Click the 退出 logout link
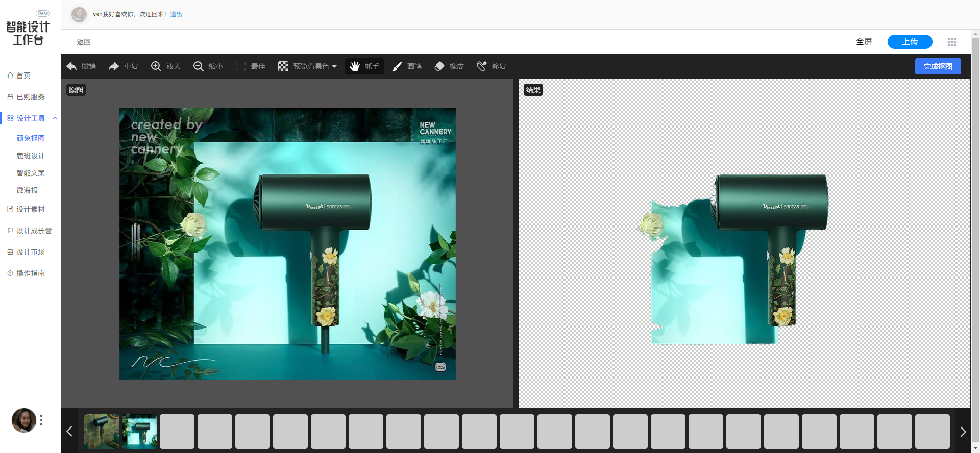The image size is (980, 453). [x=176, y=14]
